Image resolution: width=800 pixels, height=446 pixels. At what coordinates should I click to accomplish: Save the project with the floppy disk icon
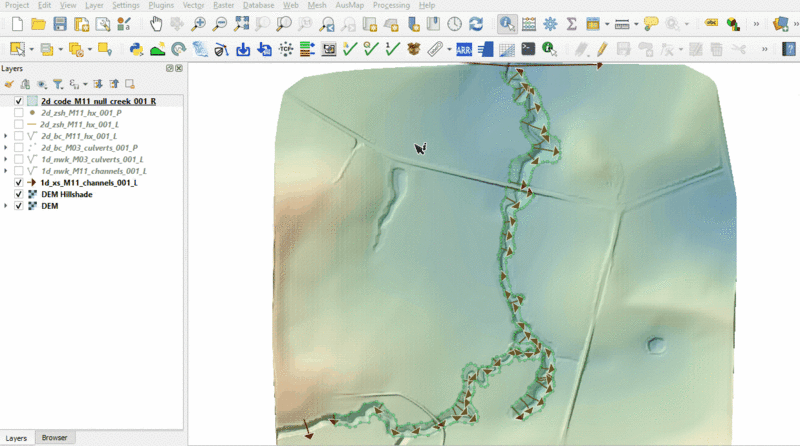(x=60, y=23)
